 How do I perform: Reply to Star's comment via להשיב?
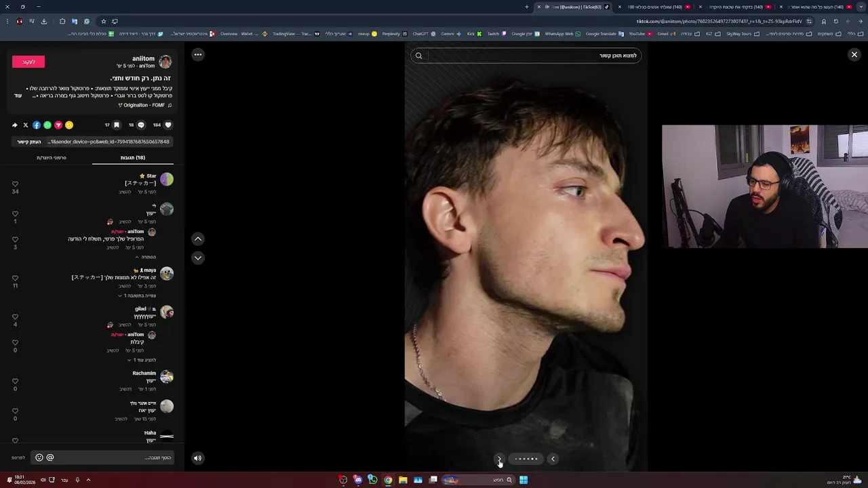[125, 192]
